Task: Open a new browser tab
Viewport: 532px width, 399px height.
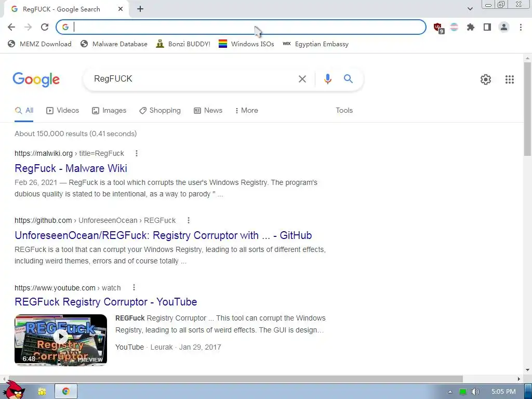Action: 140,9
